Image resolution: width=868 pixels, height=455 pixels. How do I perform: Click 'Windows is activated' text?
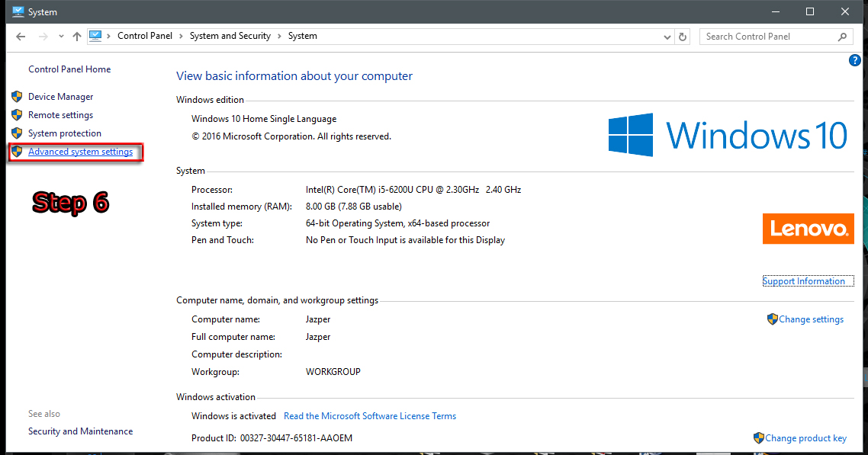pos(233,416)
